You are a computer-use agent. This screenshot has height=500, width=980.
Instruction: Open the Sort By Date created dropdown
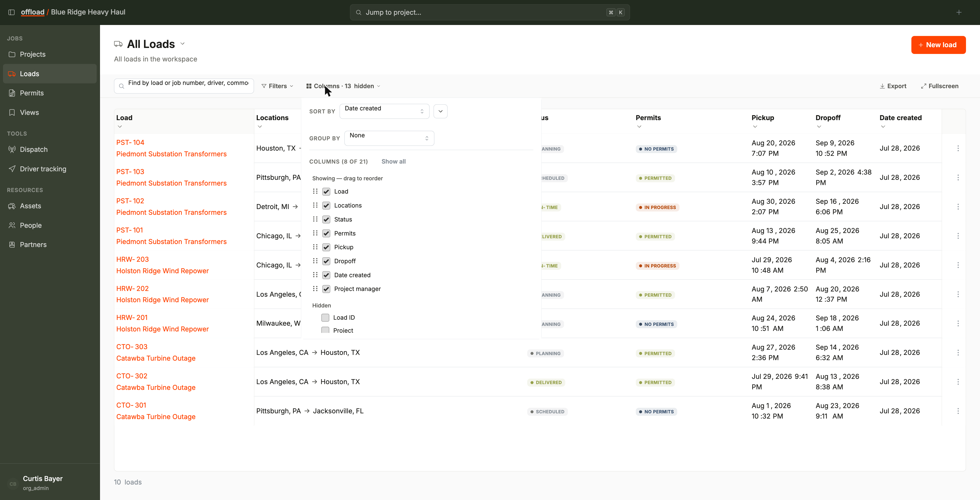pos(384,111)
